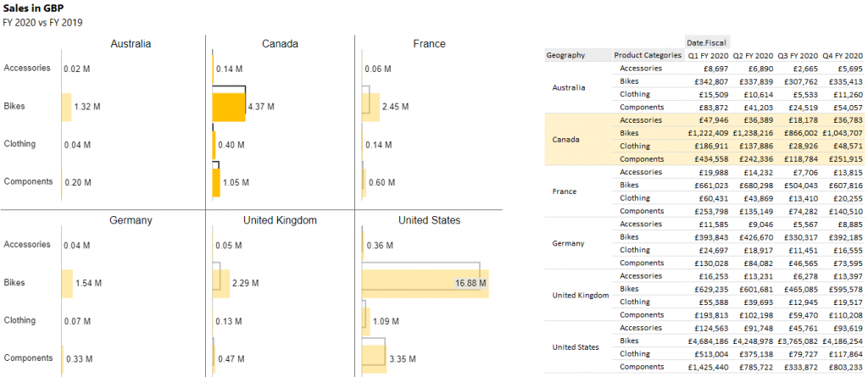Viewport: 868px width, 377px height.
Task: Select the United States Components 3.35 M bar
Action: coord(374,359)
